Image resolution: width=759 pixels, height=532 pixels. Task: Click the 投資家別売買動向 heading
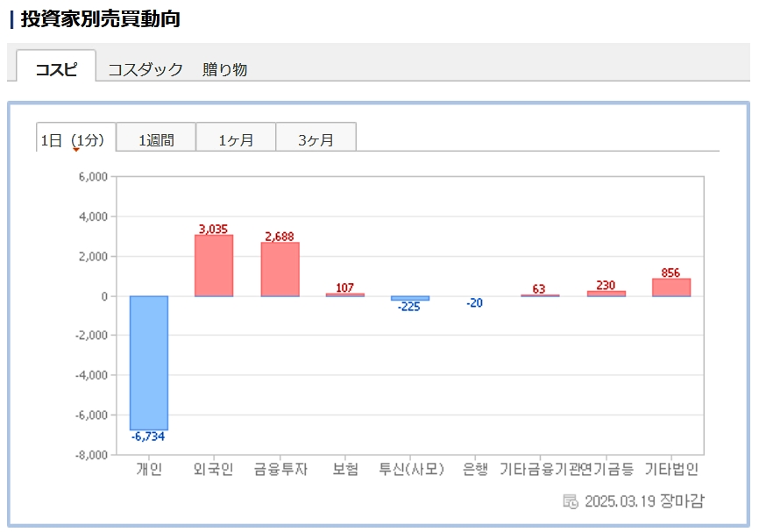point(100,18)
